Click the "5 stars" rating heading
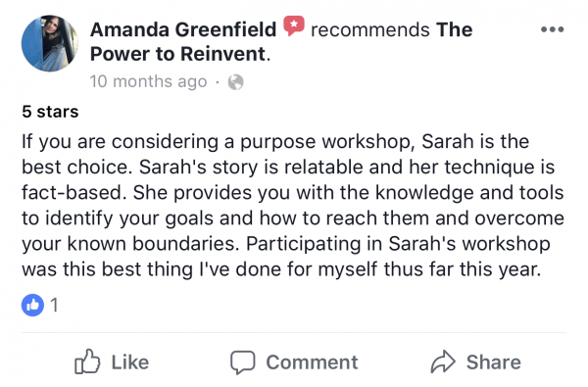 click(x=50, y=112)
